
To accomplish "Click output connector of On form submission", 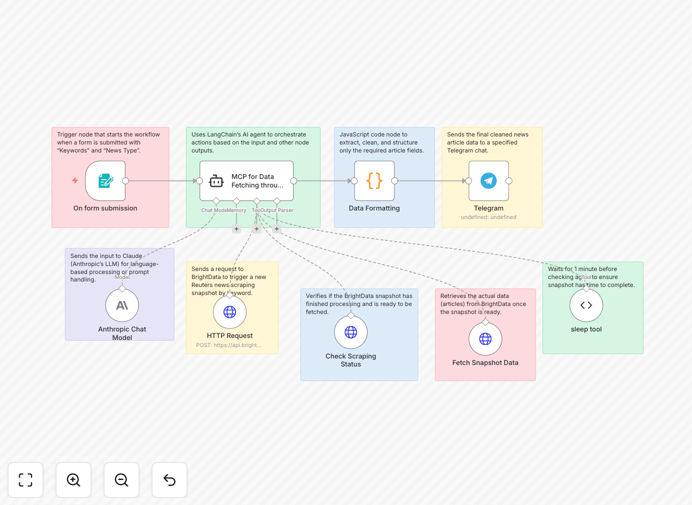I will point(126,181).
